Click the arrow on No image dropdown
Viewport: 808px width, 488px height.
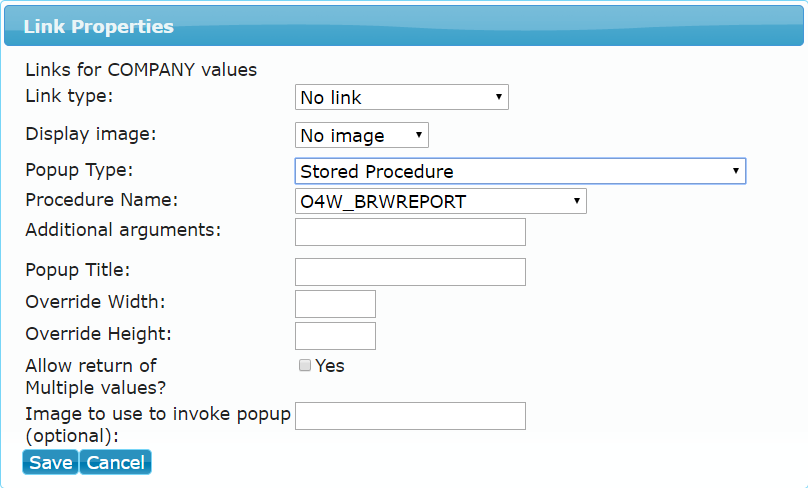click(x=418, y=135)
